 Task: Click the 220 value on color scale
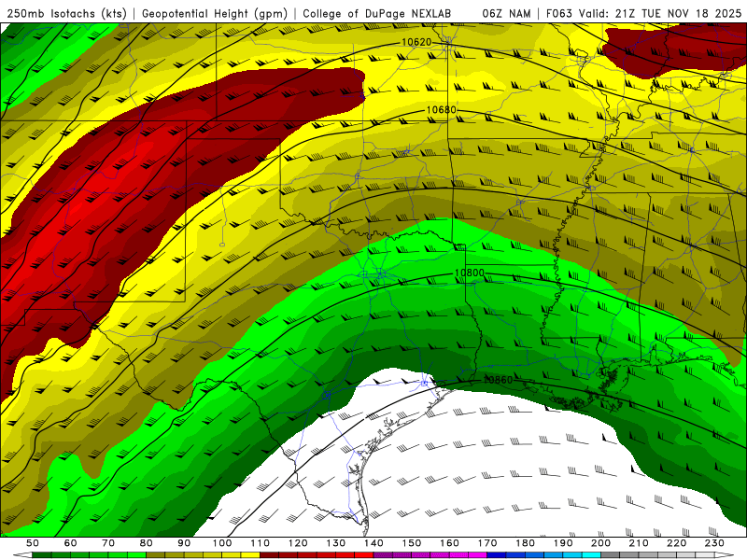point(676,543)
